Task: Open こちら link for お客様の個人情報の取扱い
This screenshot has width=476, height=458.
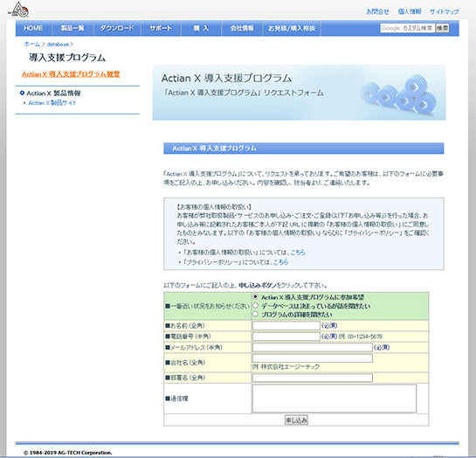Action: pos(298,253)
